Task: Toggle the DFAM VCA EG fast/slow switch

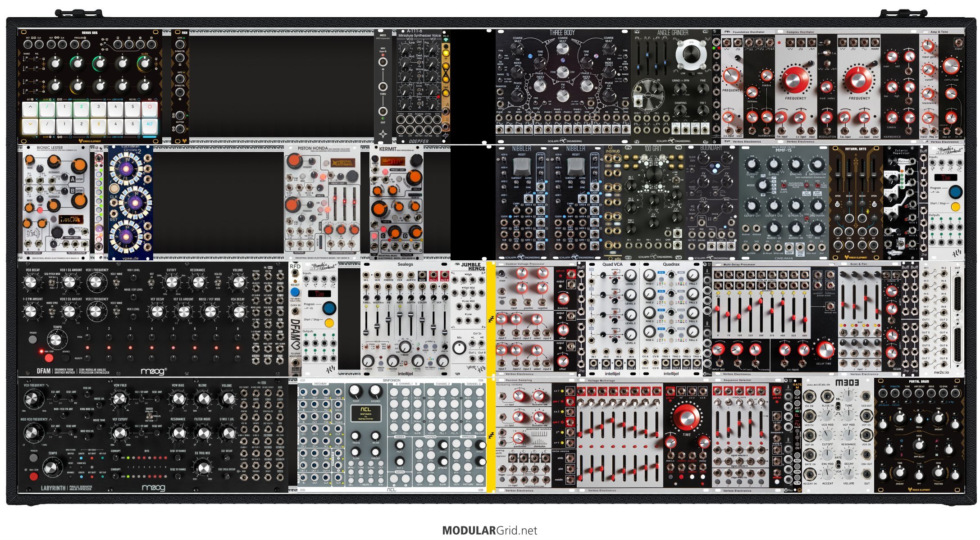Action: click(x=218, y=282)
